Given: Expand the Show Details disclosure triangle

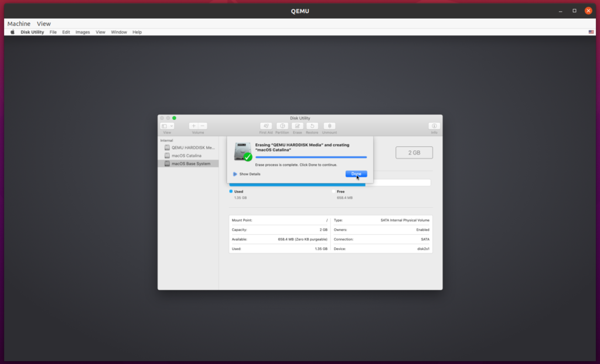Looking at the screenshot, I should coord(235,174).
